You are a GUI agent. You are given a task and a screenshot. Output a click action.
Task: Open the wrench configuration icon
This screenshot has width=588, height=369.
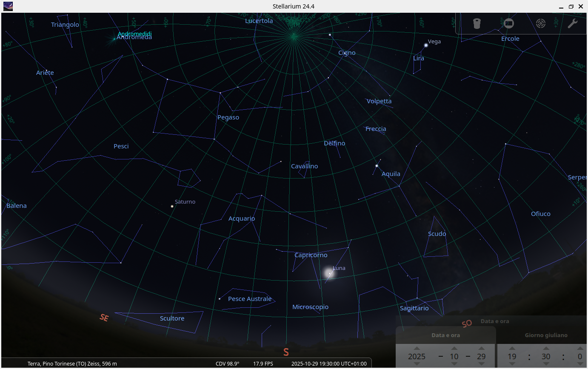[573, 23]
